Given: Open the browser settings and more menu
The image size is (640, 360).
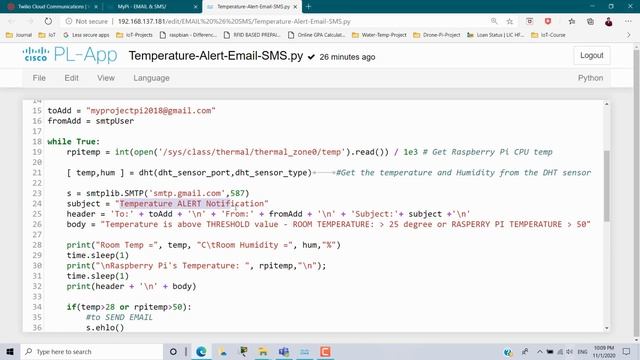Looking at the screenshot, I should point(628,21).
